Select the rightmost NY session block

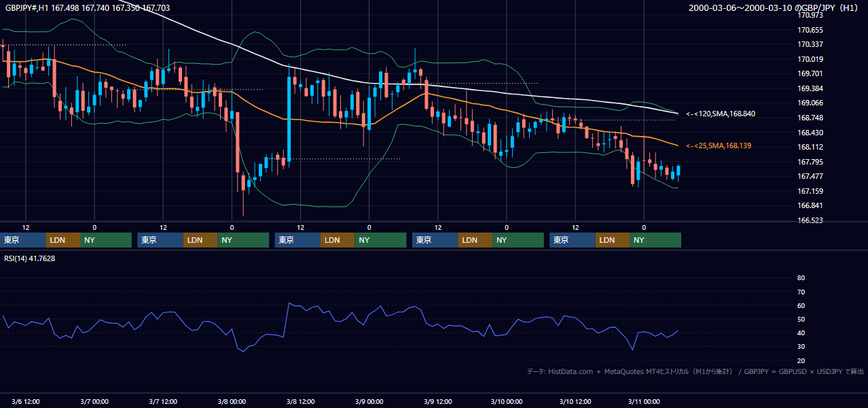pyautogui.click(x=655, y=240)
